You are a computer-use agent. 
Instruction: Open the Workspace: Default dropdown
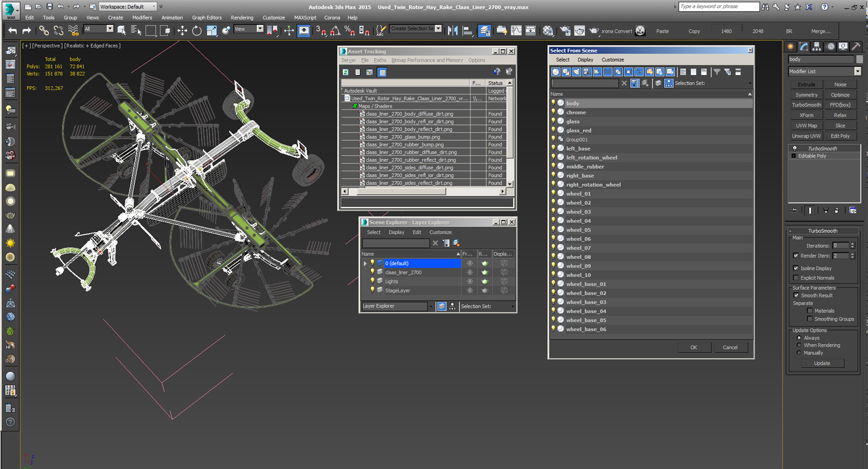pos(127,6)
